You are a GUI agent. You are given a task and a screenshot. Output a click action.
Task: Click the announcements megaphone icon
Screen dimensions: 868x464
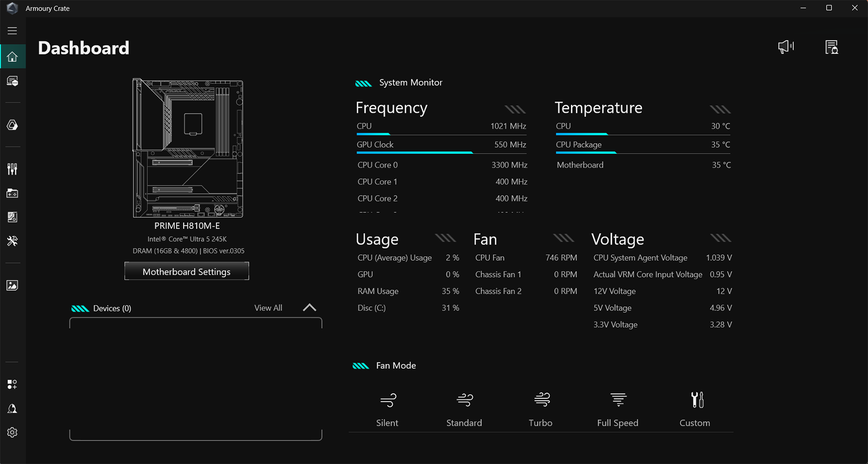(785, 47)
